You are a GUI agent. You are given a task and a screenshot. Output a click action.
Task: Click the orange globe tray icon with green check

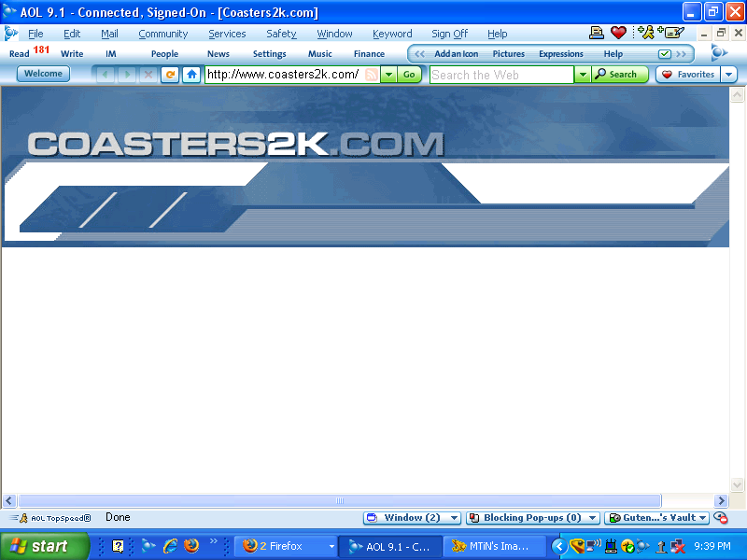627,546
